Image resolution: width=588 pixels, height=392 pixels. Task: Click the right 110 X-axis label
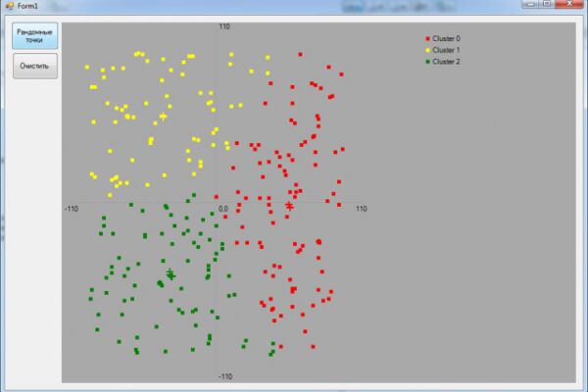point(362,209)
